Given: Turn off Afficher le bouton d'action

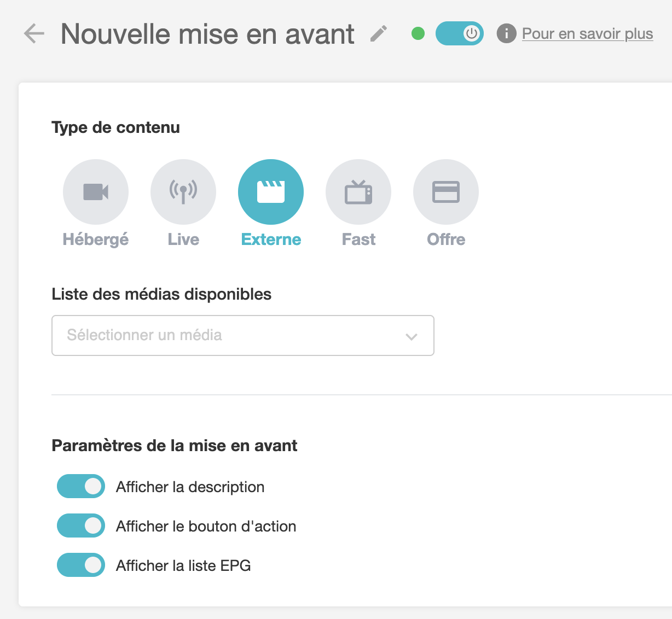Looking at the screenshot, I should (81, 525).
